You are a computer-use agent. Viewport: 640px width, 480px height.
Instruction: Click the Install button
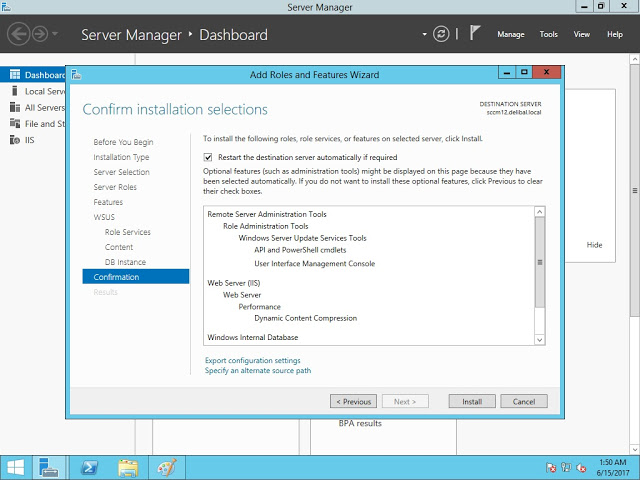471,401
